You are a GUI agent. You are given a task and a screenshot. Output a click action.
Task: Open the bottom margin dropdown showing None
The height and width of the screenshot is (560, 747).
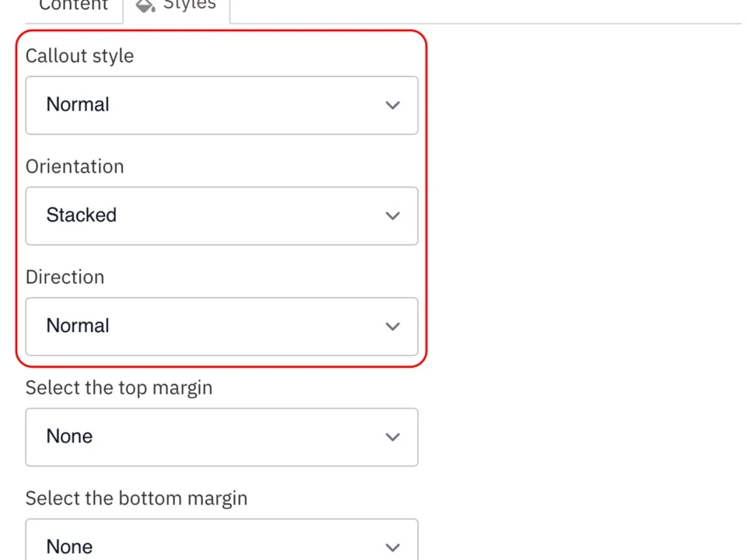click(222, 544)
